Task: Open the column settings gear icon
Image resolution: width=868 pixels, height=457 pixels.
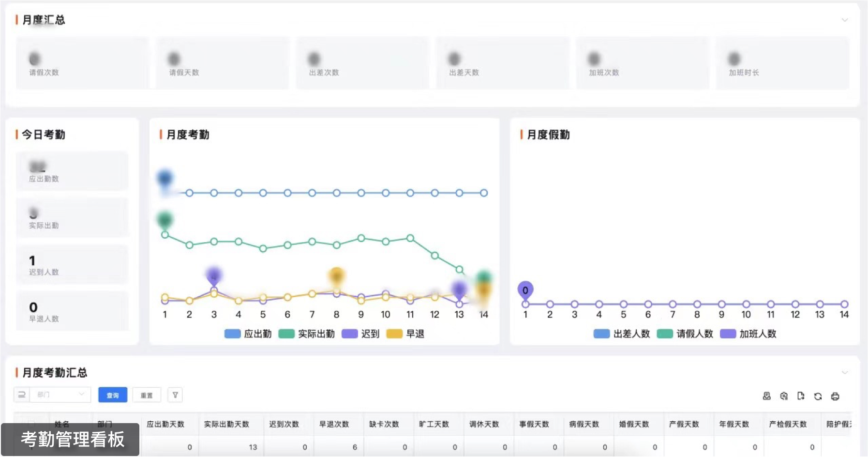Action: [x=784, y=396]
